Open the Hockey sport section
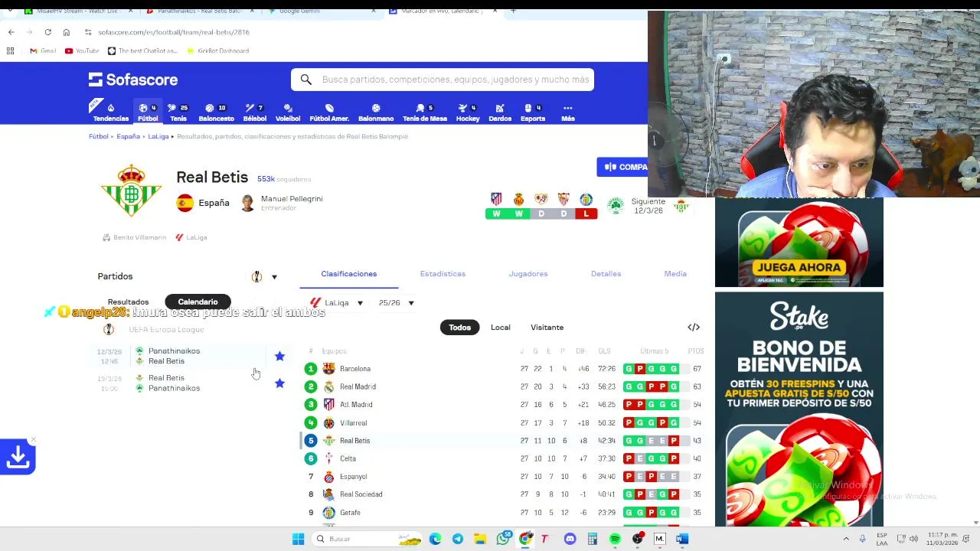Screen dimensions: 980x551 [468, 112]
